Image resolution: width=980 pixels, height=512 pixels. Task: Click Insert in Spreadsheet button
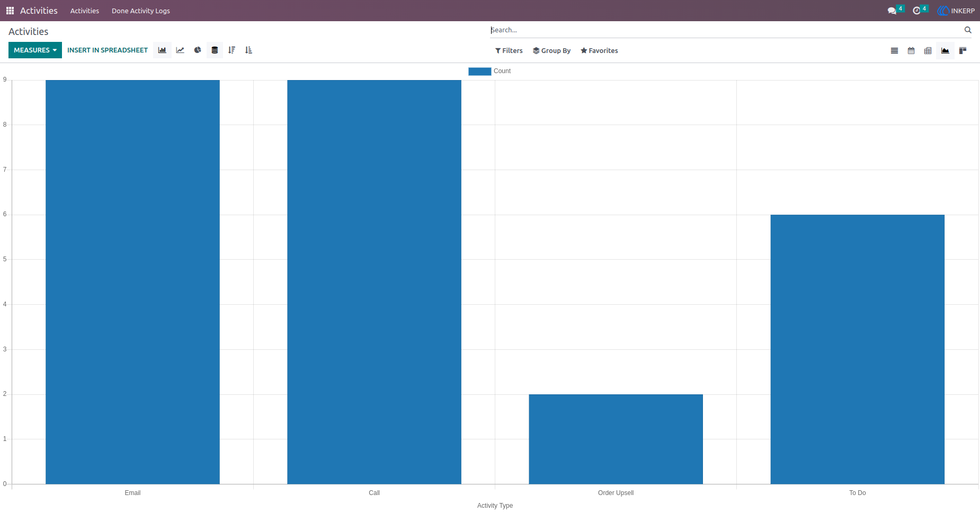[108, 50]
